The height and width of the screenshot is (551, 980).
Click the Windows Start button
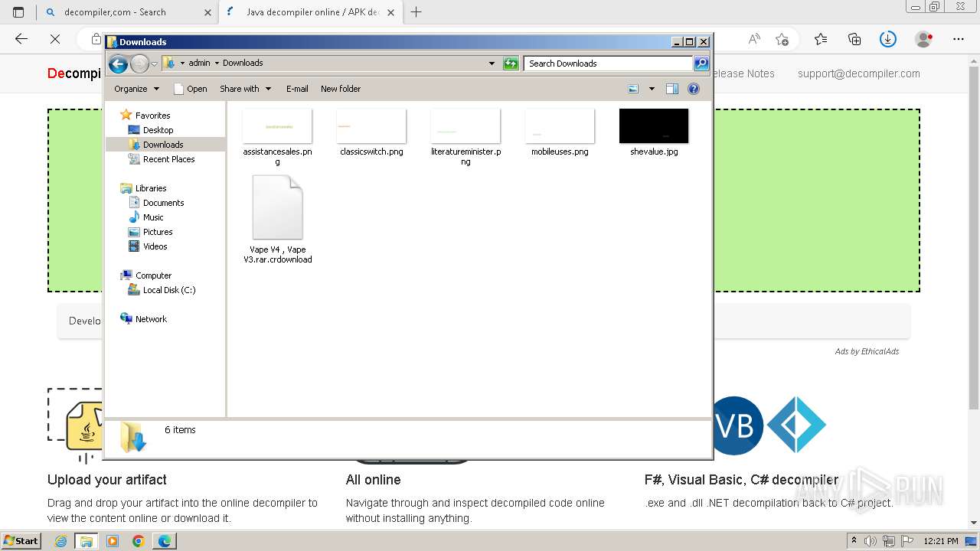coord(21,541)
